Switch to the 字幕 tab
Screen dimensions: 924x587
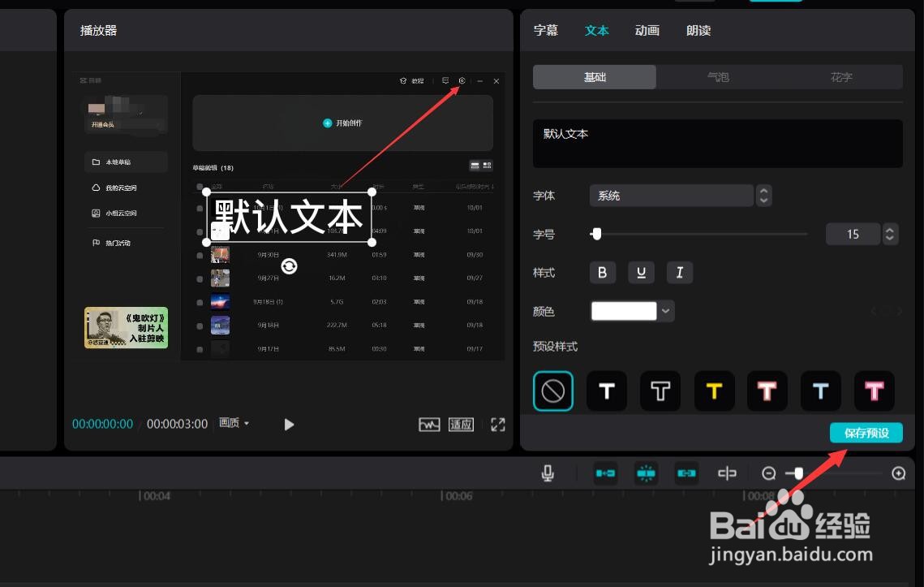[x=546, y=30]
